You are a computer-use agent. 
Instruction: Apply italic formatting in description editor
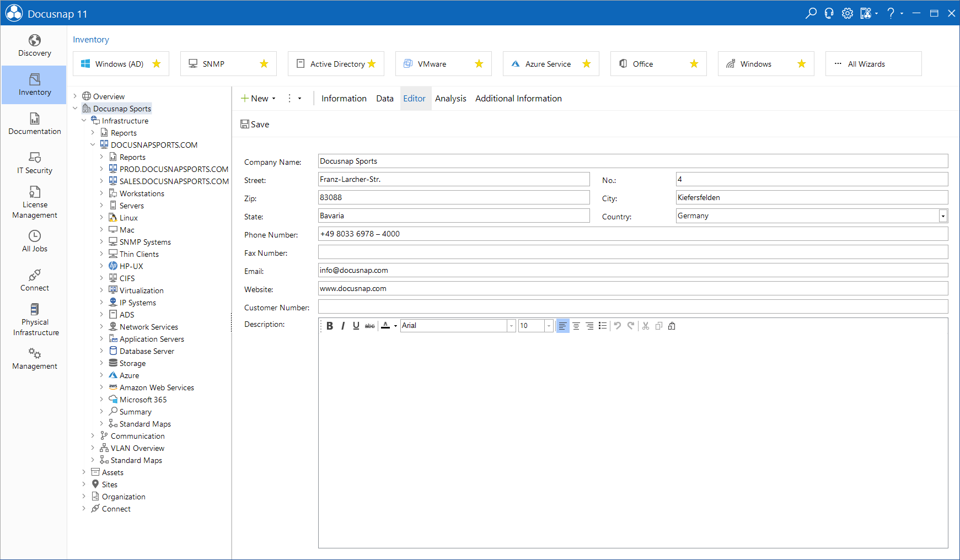coord(343,326)
